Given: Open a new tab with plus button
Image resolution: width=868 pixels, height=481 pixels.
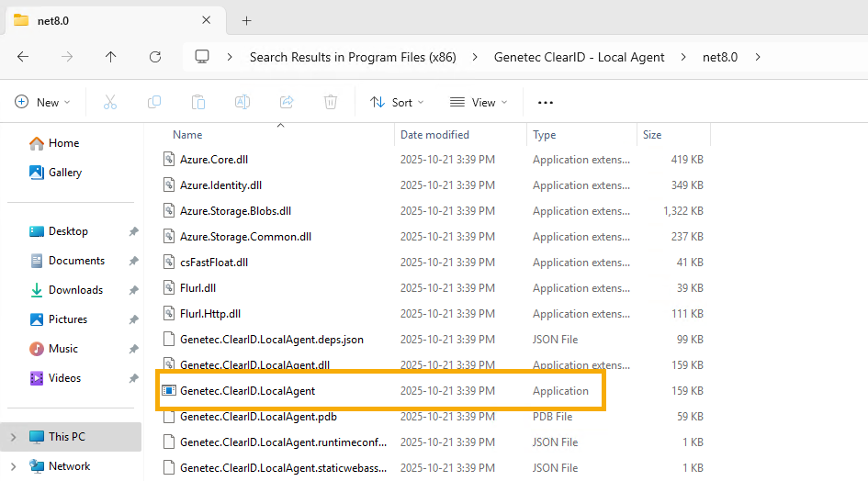Looking at the screenshot, I should click(246, 20).
